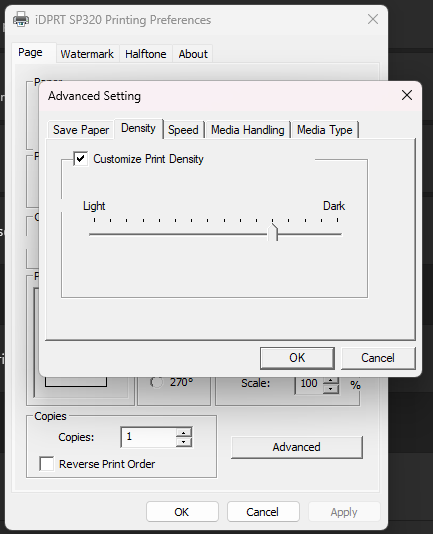Open the About tab in Printing Preferences
Image resolution: width=433 pixels, height=534 pixels.
pos(193,54)
